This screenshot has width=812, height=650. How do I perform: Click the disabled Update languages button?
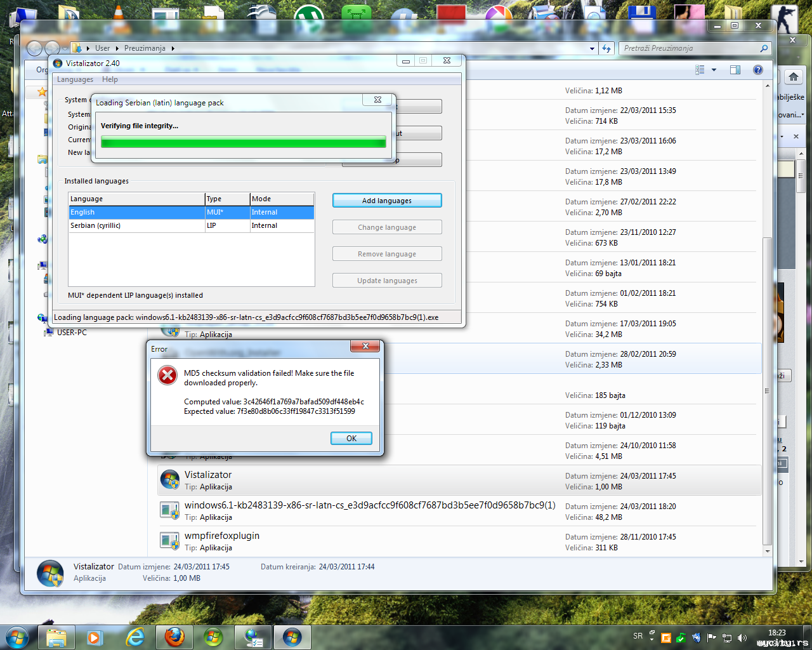(387, 281)
